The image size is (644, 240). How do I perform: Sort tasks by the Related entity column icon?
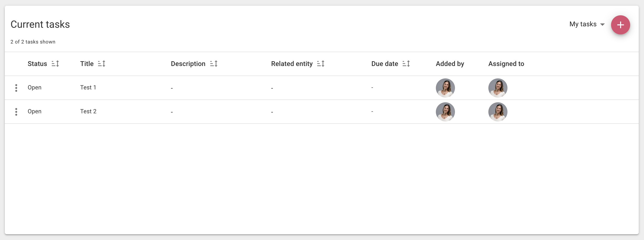point(321,64)
